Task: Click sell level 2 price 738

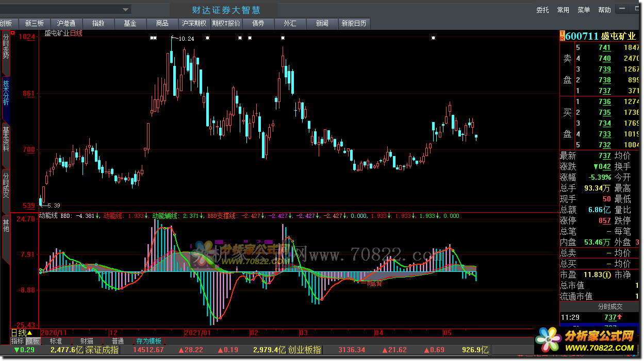Action: (x=605, y=80)
